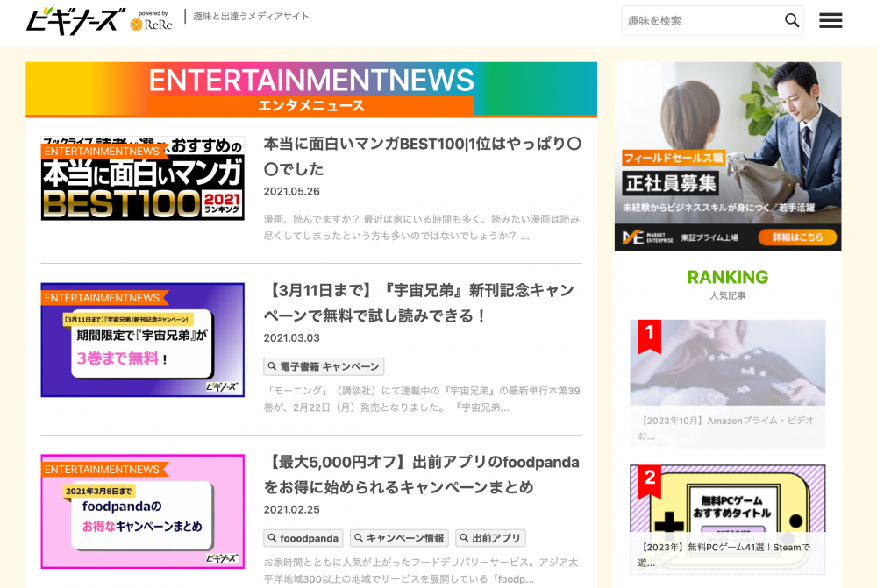Click the manga BEST100 thumbnail image
The width and height of the screenshot is (877, 588).
(x=142, y=178)
